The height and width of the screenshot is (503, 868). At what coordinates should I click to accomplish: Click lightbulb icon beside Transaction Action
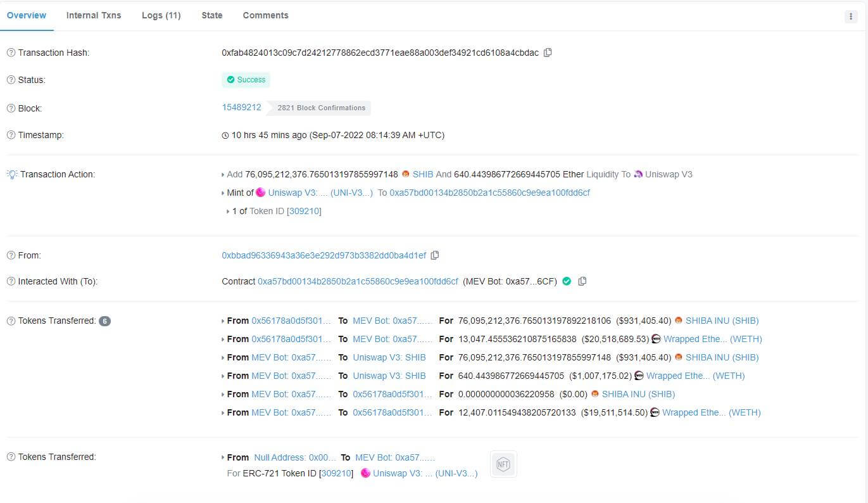pos(11,174)
